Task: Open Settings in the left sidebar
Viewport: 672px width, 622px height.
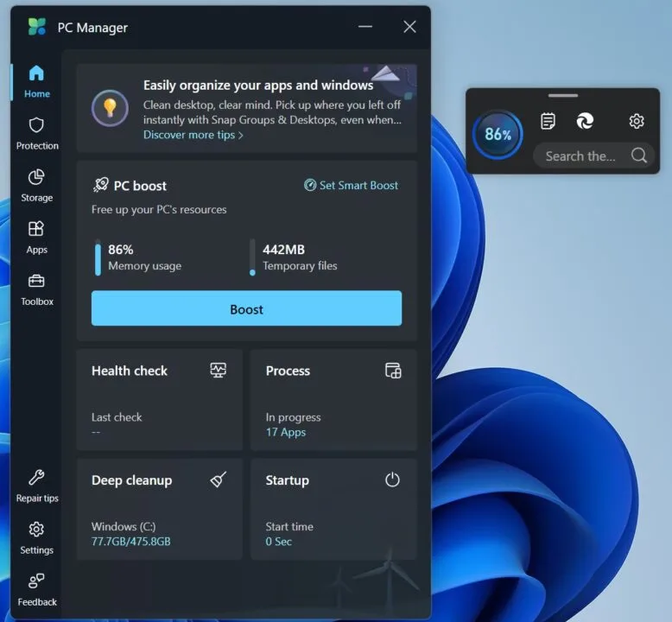Action: point(36,537)
